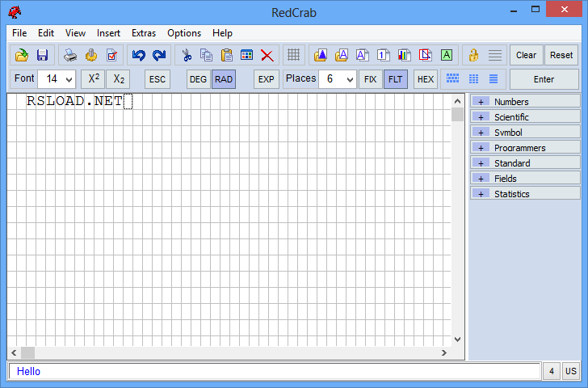Screen dimensions: 588x388
Task: Toggle the worksheet grid lines icon
Action: 294,55
